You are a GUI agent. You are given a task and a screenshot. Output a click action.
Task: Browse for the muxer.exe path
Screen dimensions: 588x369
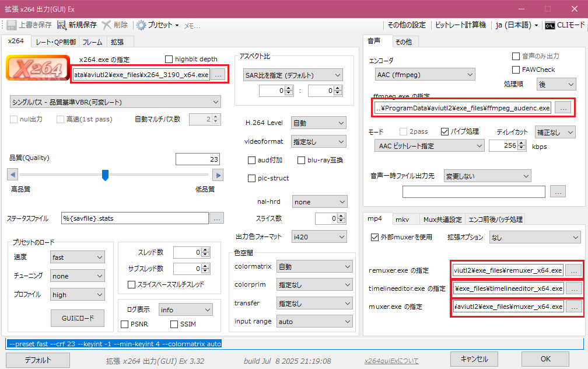point(574,307)
